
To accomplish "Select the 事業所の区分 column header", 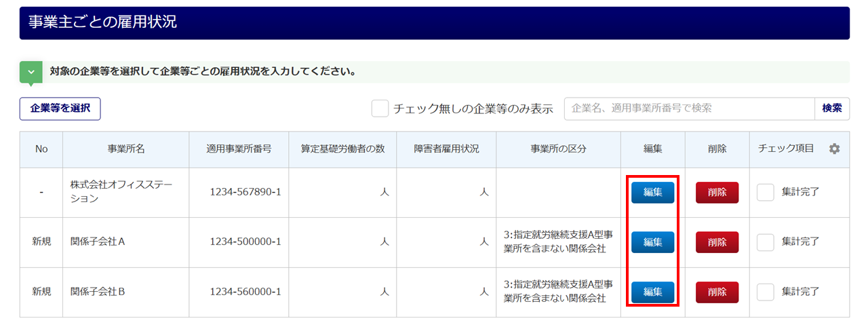I will point(558,149).
